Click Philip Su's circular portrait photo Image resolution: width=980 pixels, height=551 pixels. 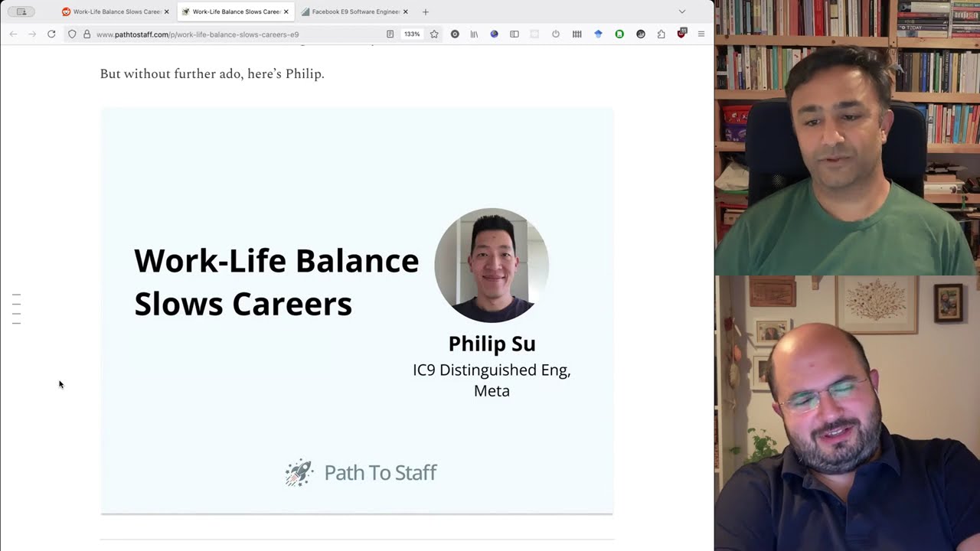tap(492, 266)
